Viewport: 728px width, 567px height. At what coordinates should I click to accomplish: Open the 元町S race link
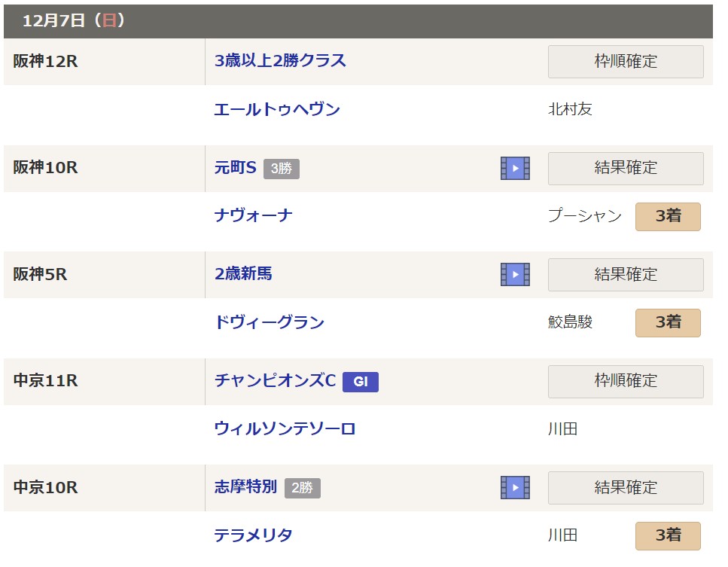coord(236,168)
